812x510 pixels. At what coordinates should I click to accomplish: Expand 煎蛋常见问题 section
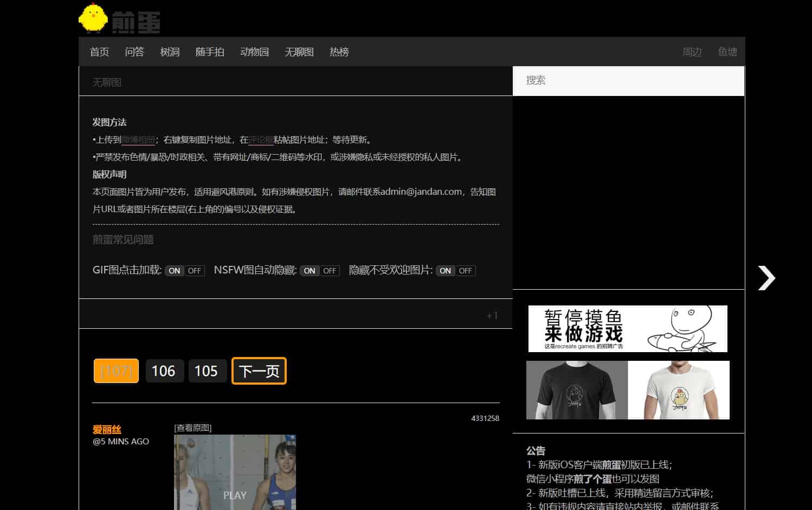[x=123, y=240]
